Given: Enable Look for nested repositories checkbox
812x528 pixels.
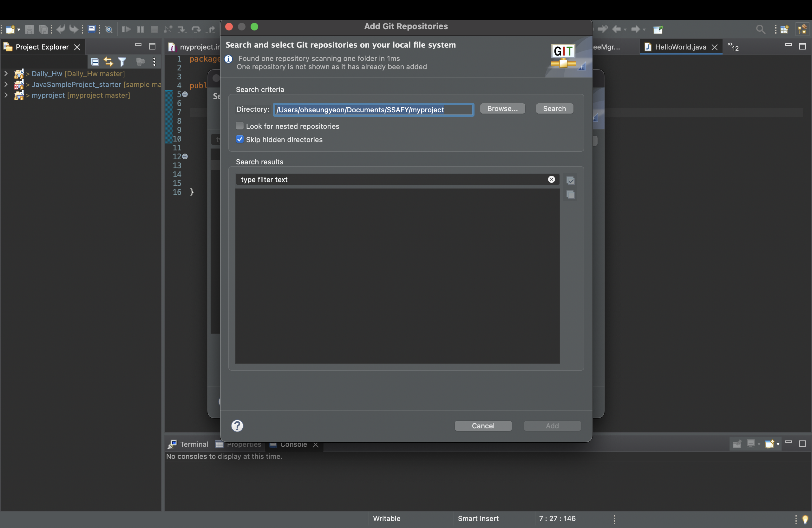Looking at the screenshot, I should [x=240, y=126].
